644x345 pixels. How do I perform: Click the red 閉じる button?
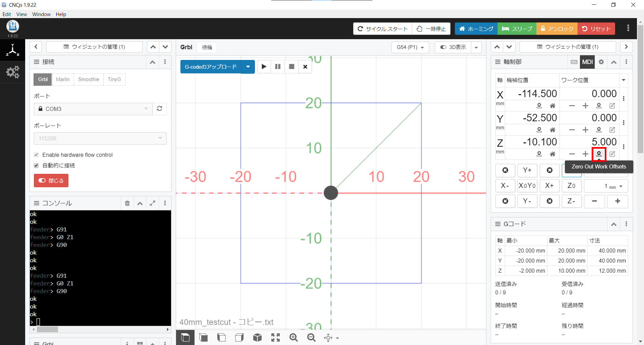click(51, 181)
